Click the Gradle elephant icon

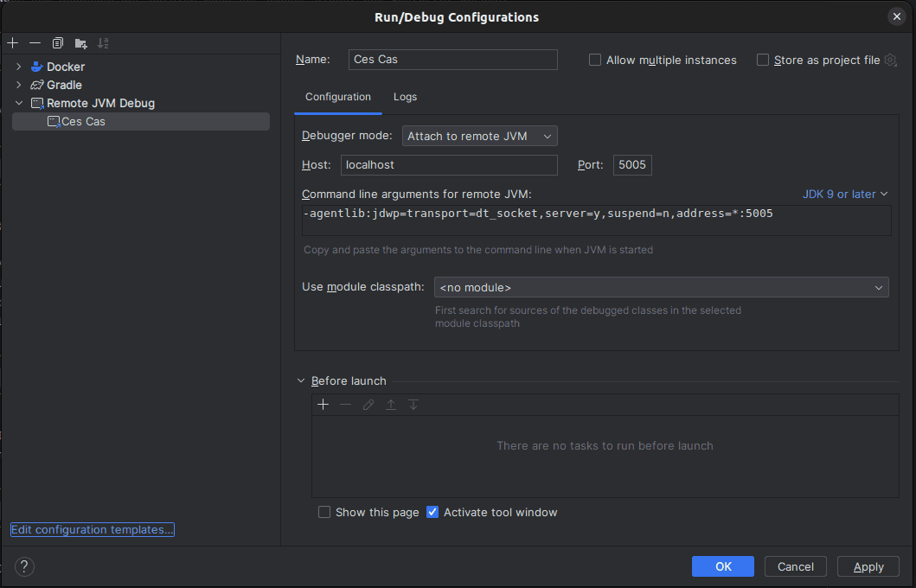pyautogui.click(x=37, y=85)
